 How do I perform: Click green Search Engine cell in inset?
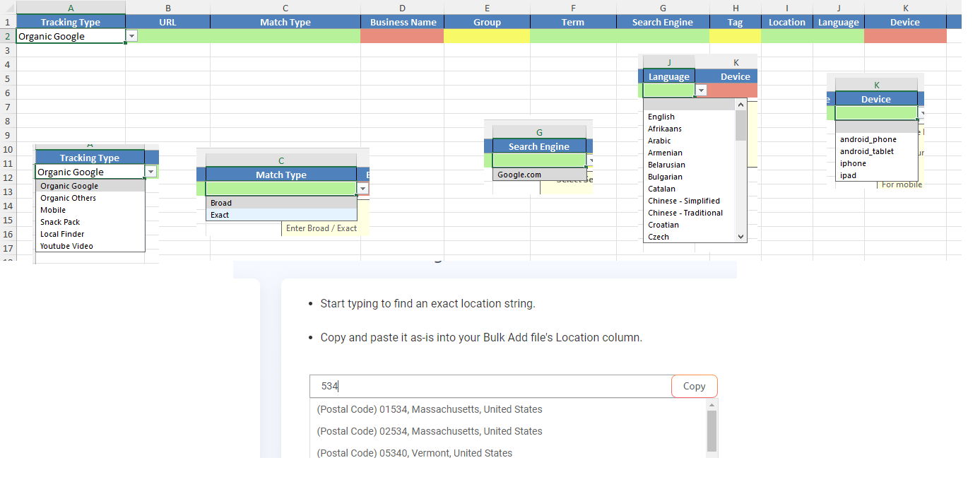point(539,160)
